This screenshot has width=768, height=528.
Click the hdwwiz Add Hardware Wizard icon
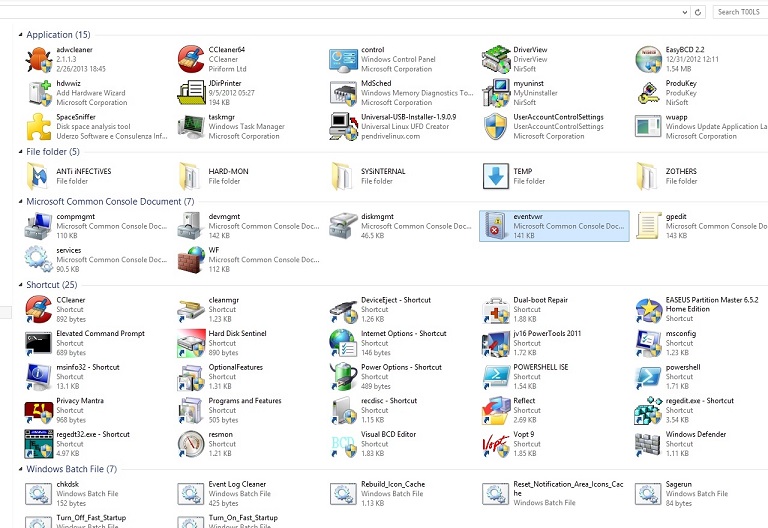[x=39, y=93]
